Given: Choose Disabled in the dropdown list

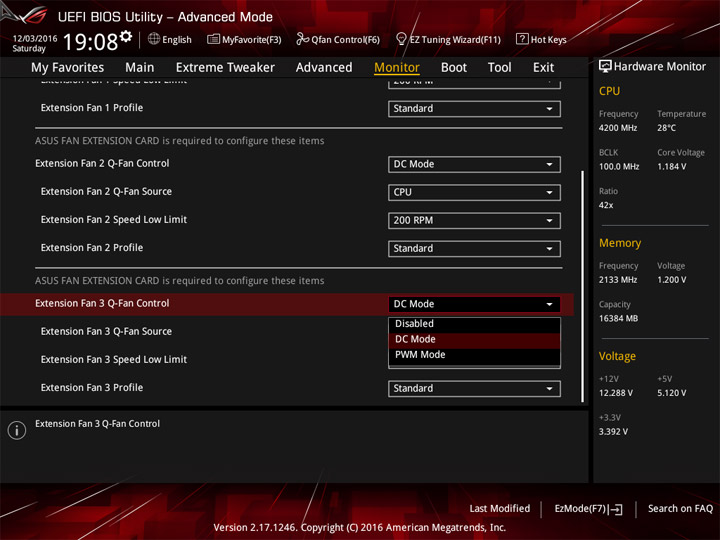Looking at the screenshot, I should [474, 324].
